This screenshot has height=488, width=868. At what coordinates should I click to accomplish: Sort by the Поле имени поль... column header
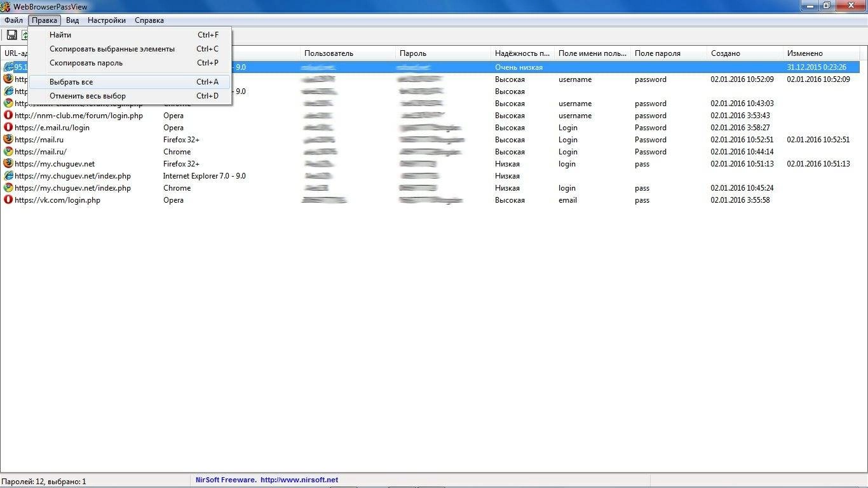pyautogui.click(x=592, y=53)
